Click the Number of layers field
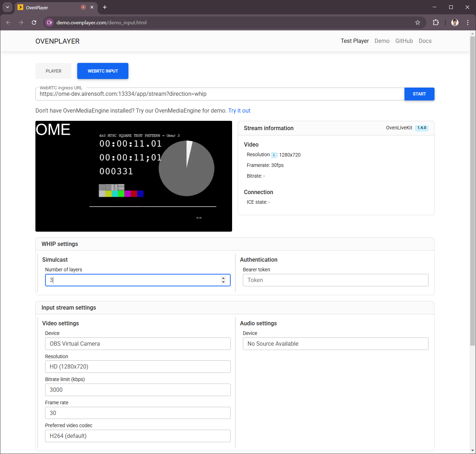This screenshot has height=454, width=476. (x=138, y=280)
